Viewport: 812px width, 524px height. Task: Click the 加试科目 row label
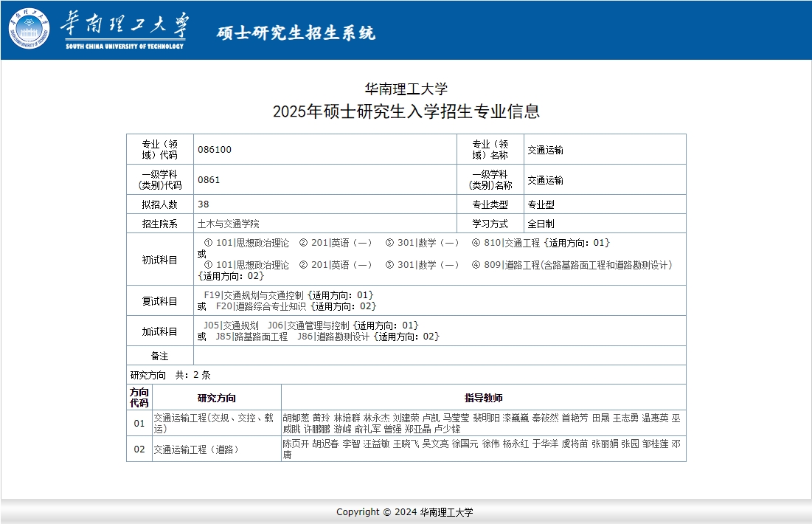tap(159, 331)
